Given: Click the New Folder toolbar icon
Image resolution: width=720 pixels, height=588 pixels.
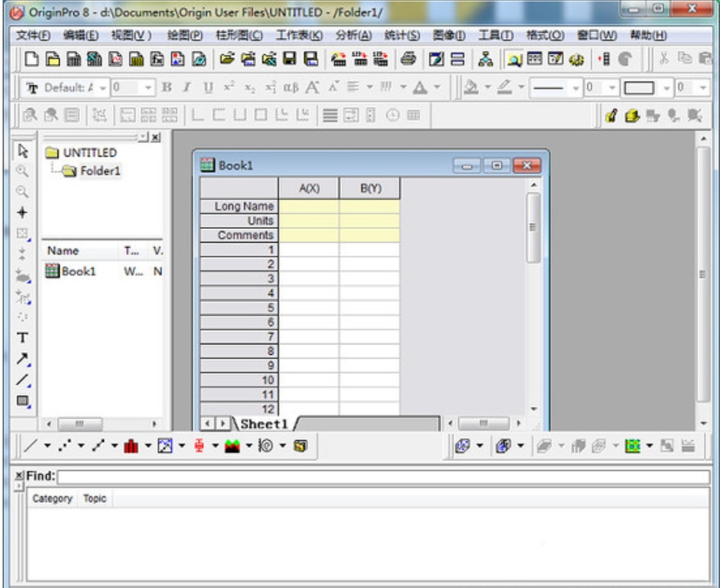Looking at the screenshot, I should 53,59.
